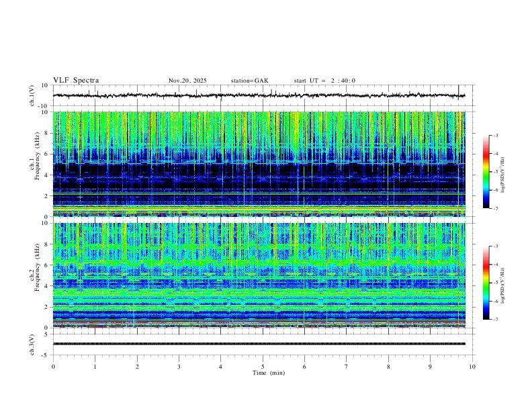Click the ch.2 spectrogram panel
The width and height of the screenshot is (532, 411).
pyautogui.click(x=259, y=275)
